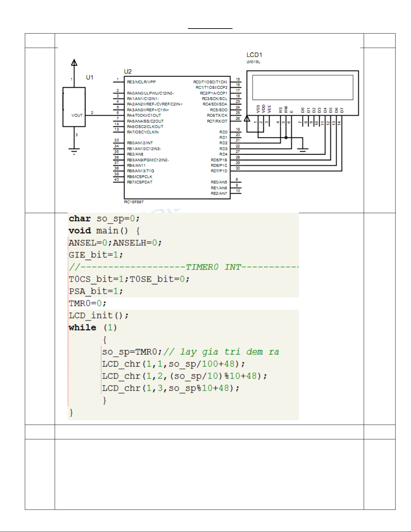Viewport: 411px width, 532px height.
Task: Click the RE3/MCLR/VPP pin label
Action: 141,82
